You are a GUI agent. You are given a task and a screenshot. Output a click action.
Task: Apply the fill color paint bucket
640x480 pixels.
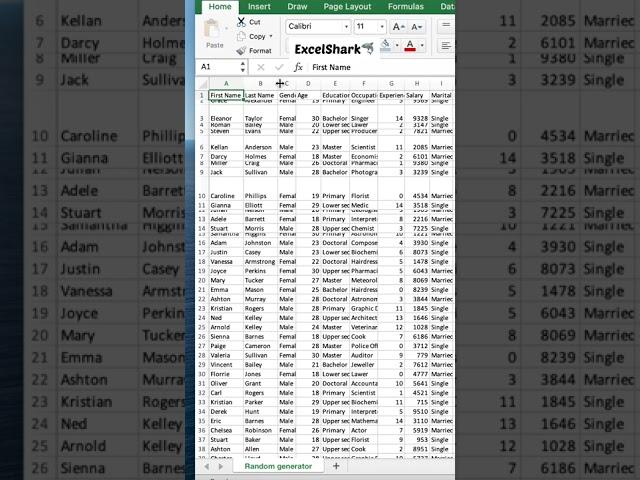pyautogui.click(x=385, y=45)
